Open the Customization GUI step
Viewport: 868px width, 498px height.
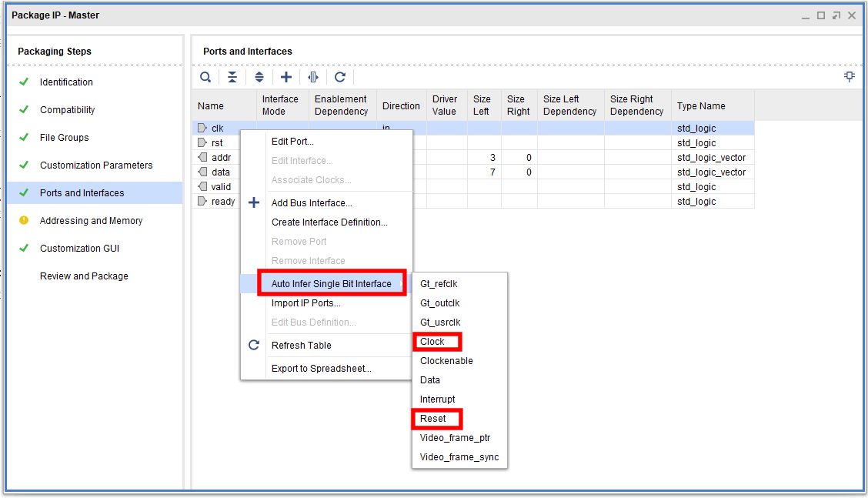tap(79, 248)
